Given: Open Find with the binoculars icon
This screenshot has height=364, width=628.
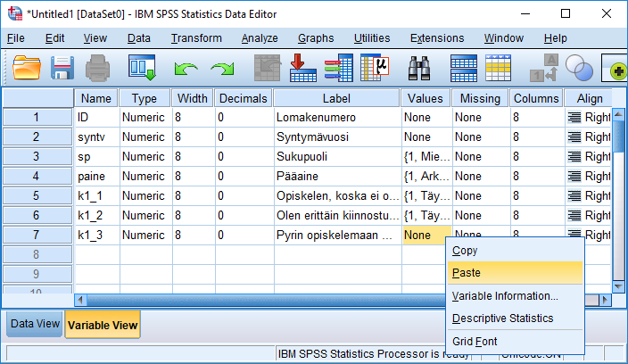Looking at the screenshot, I should [x=419, y=68].
